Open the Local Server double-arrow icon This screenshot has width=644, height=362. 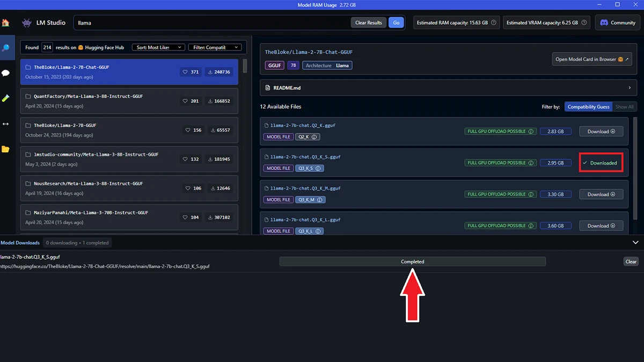tap(5, 124)
